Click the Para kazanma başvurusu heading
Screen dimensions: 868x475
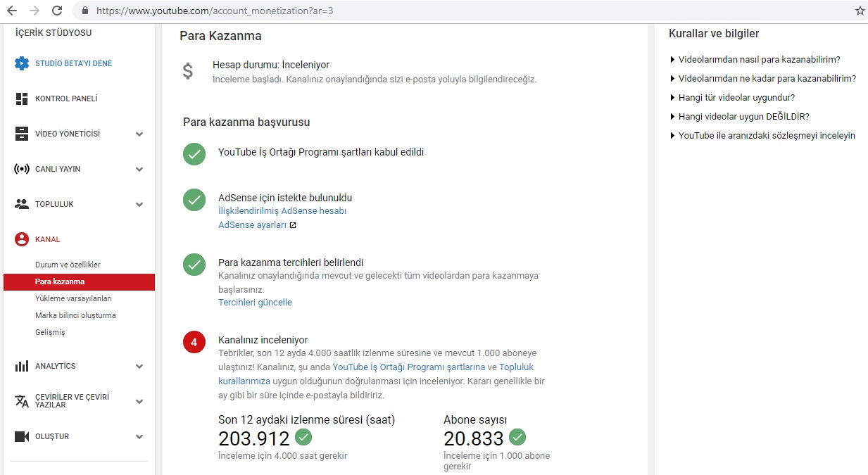click(x=246, y=122)
